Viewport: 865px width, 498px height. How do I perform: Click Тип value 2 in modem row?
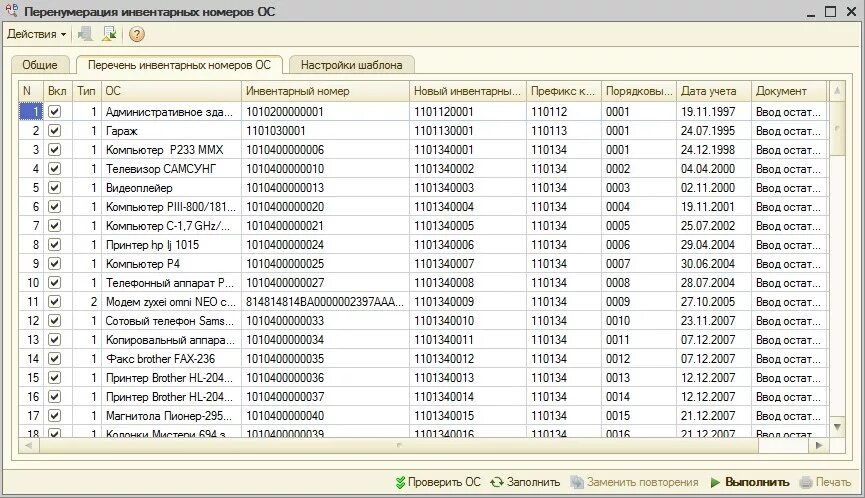pos(87,302)
